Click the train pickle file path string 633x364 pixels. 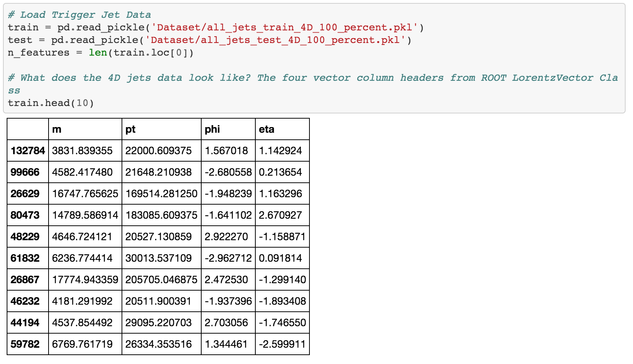tap(285, 27)
